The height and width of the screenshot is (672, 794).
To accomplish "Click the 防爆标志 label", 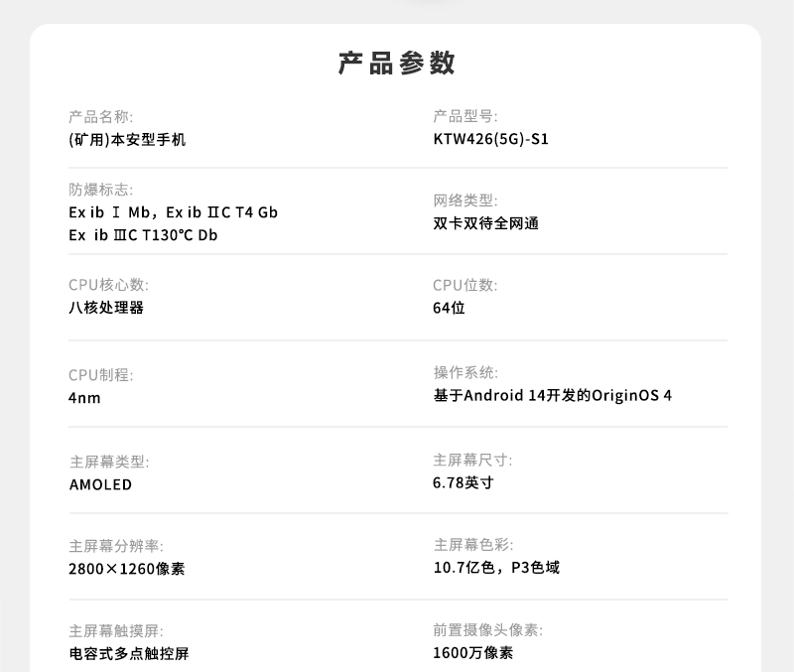I will point(100,190).
